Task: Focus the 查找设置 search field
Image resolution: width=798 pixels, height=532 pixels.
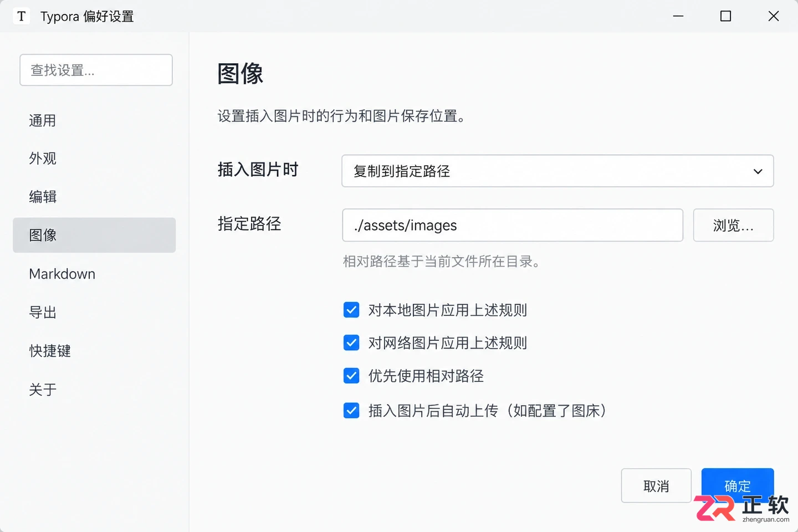Action: click(x=96, y=70)
